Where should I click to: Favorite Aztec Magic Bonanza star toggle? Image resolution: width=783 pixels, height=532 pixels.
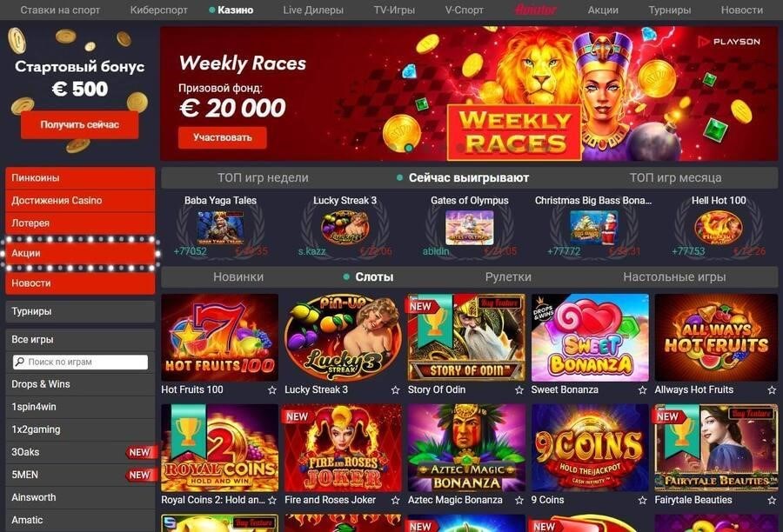point(519,500)
